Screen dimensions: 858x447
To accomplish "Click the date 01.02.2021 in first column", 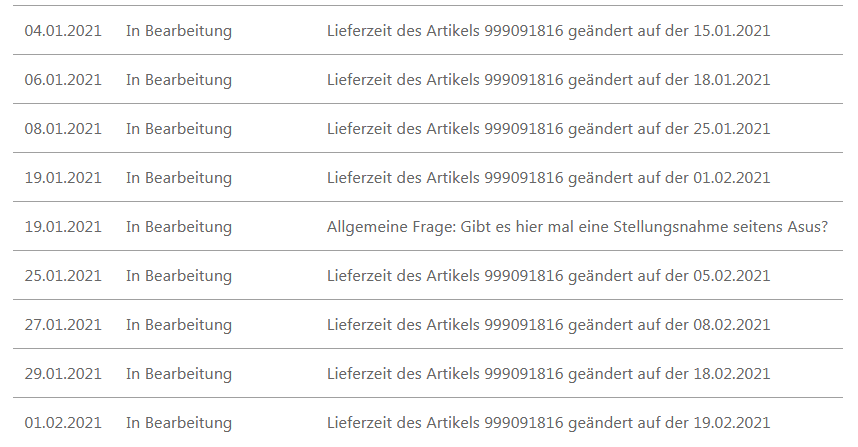I will (x=63, y=423).
